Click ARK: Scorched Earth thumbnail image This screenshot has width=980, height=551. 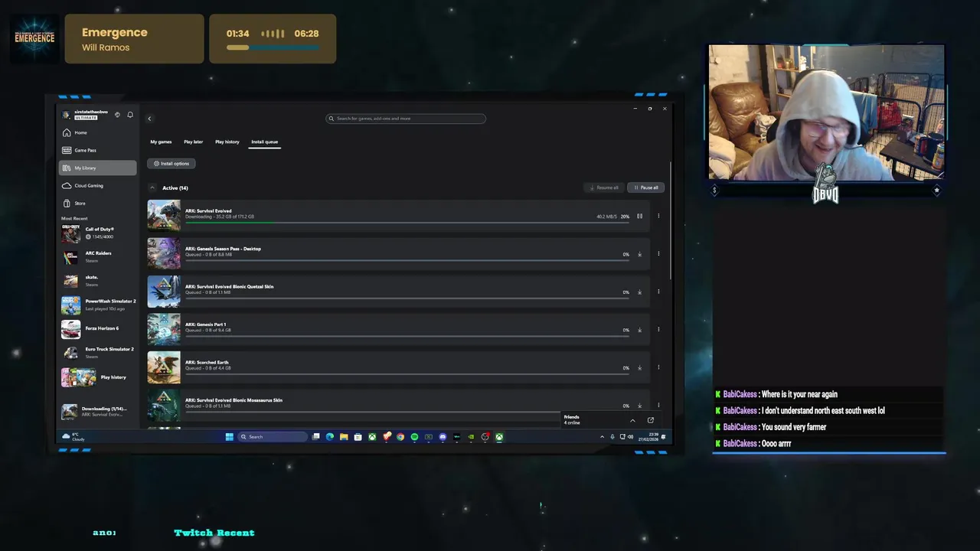tap(164, 367)
